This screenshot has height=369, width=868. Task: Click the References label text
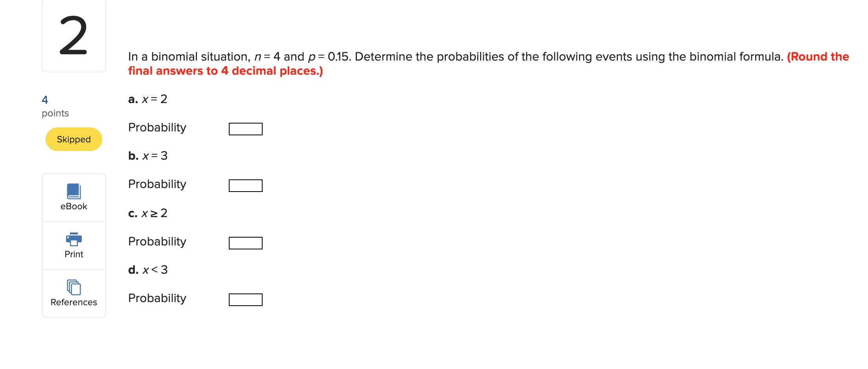[74, 302]
